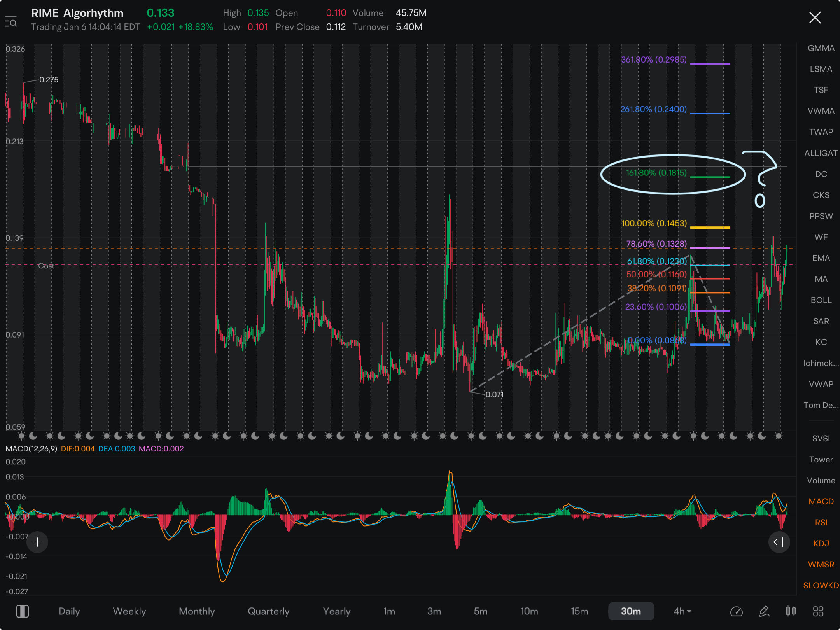
Task: Enable the VWMA indicator
Action: pyautogui.click(x=821, y=111)
